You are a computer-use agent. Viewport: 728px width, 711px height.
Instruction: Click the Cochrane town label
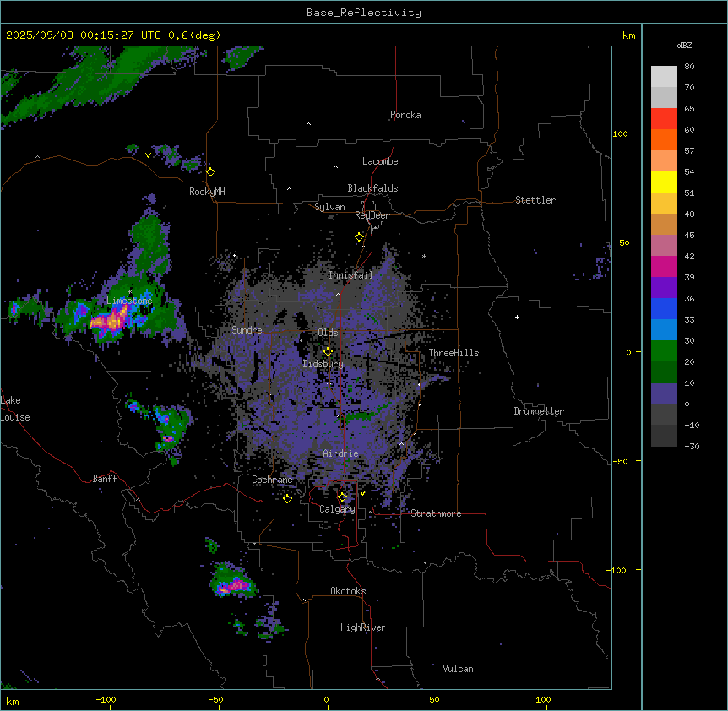[x=272, y=480]
